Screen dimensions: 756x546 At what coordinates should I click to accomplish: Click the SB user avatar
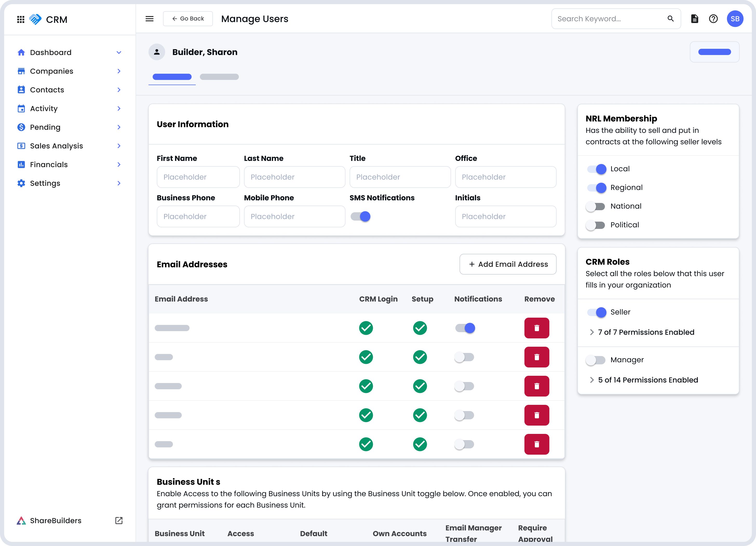tap(735, 19)
